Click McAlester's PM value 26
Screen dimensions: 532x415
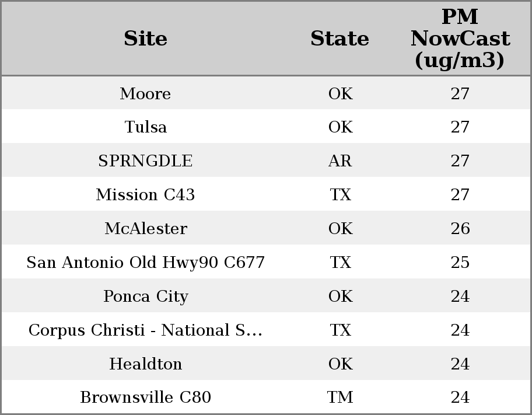[x=460, y=229]
